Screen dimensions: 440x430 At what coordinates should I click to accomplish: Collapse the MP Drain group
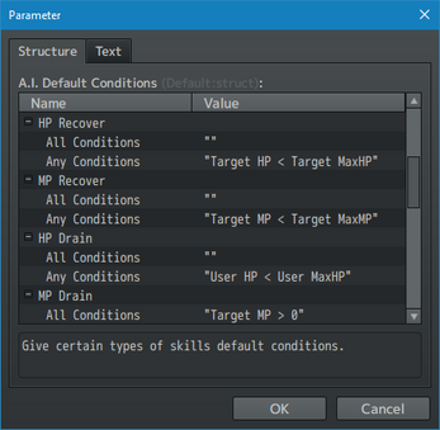click(28, 295)
